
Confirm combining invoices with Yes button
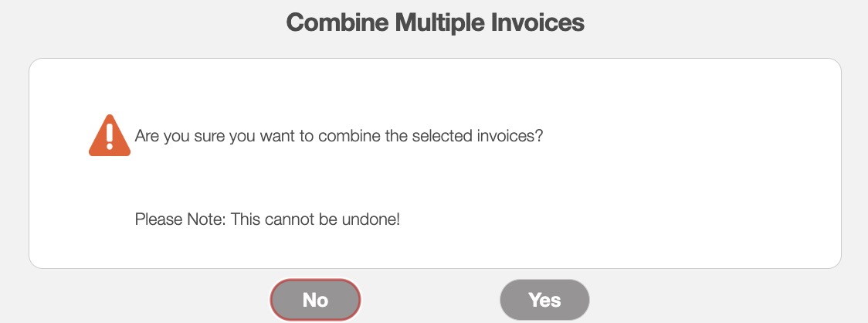544,300
